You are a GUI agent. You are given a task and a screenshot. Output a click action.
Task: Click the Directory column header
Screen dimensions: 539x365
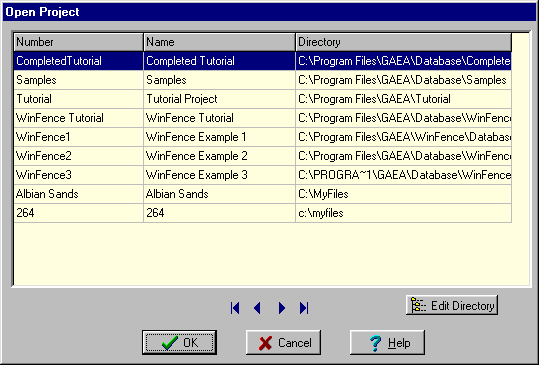click(x=404, y=42)
